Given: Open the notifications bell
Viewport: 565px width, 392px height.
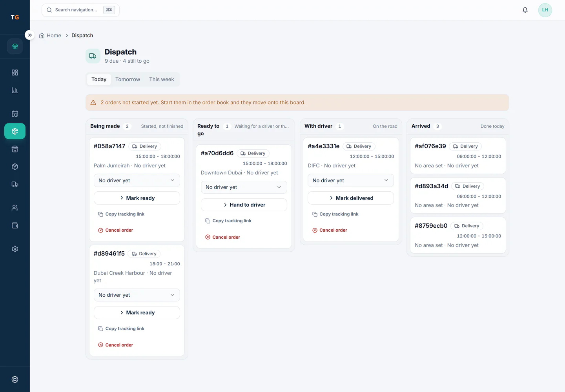Looking at the screenshot, I should [x=525, y=10].
